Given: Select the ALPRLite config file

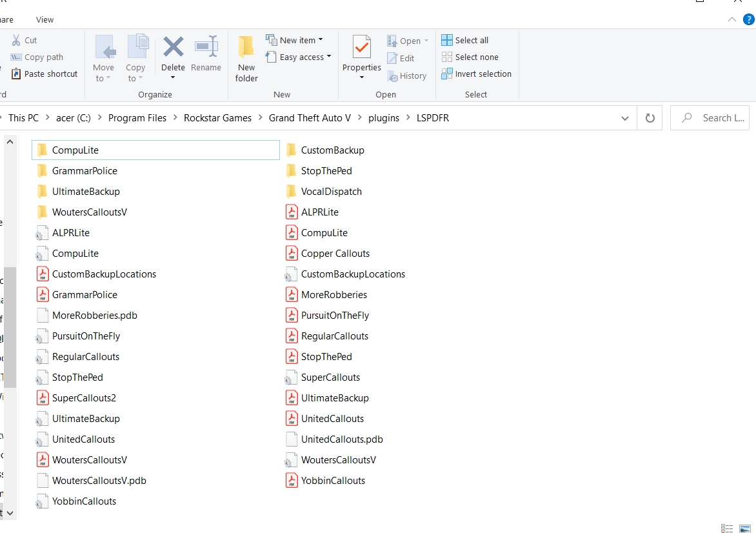Looking at the screenshot, I should tap(63, 232).
